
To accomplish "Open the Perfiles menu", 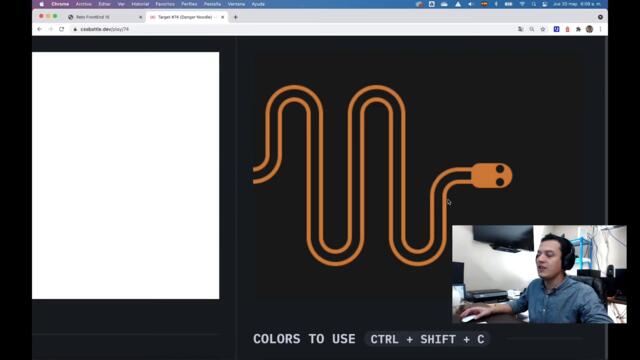I will click(x=189, y=4).
